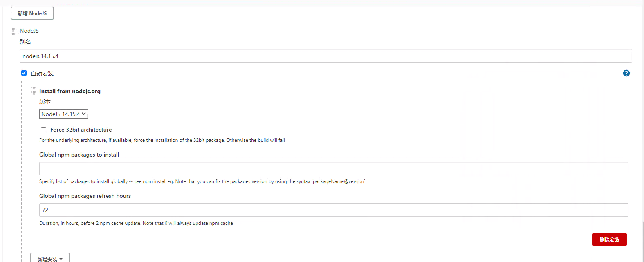This screenshot has width=644, height=262.
Task: Click the '版本' label
Action: 45,102
